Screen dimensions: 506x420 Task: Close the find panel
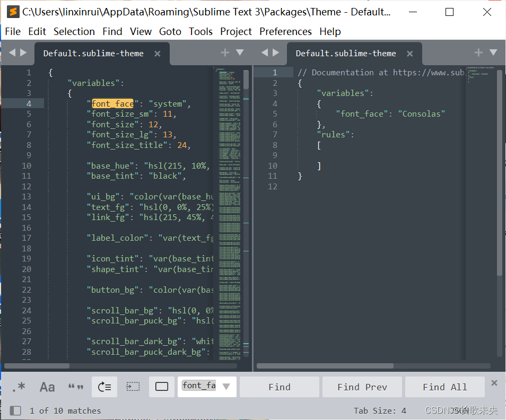click(494, 382)
